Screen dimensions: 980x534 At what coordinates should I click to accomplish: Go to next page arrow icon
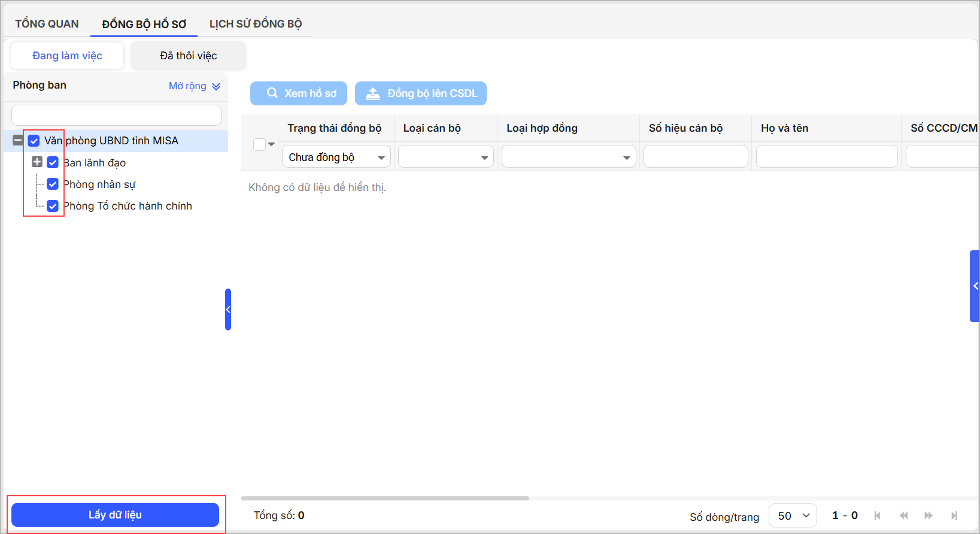(929, 515)
